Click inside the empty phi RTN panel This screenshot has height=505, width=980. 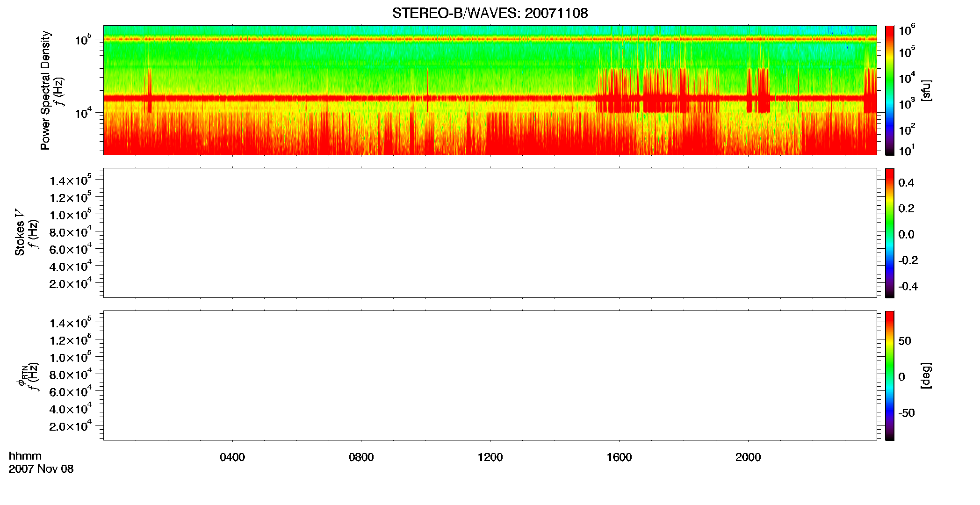click(x=490, y=375)
